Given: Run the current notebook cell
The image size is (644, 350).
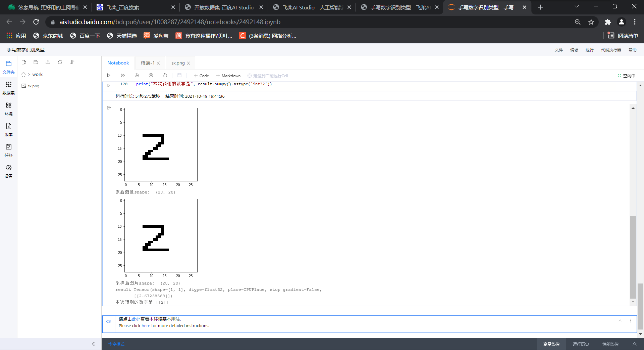Looking at the screenshot, I should tap(109, 75).
